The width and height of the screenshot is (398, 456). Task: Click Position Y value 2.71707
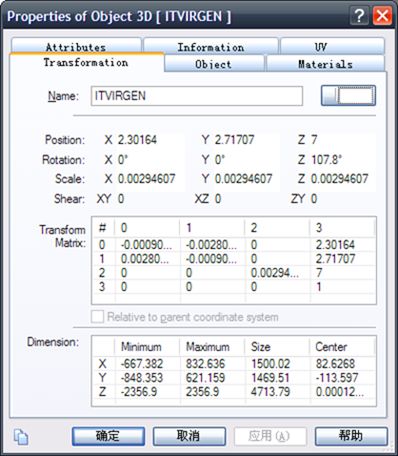point(234,140)
